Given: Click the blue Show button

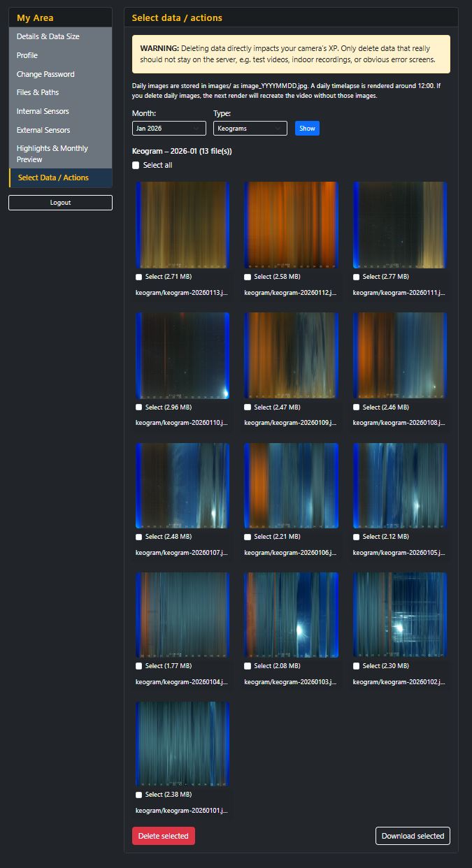Looking at the screenshot, I should coord(307,128).
